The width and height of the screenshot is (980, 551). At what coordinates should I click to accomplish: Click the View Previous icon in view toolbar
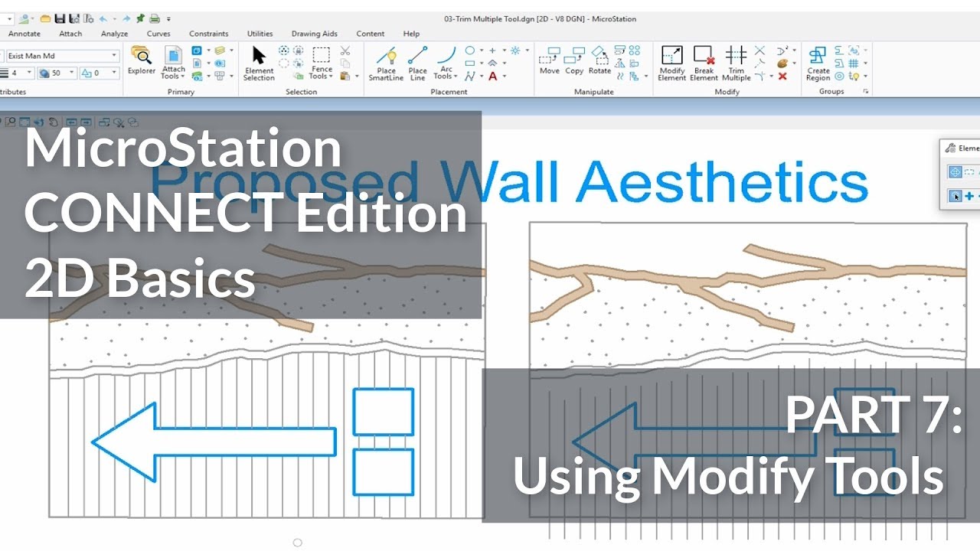coord(71,122)
